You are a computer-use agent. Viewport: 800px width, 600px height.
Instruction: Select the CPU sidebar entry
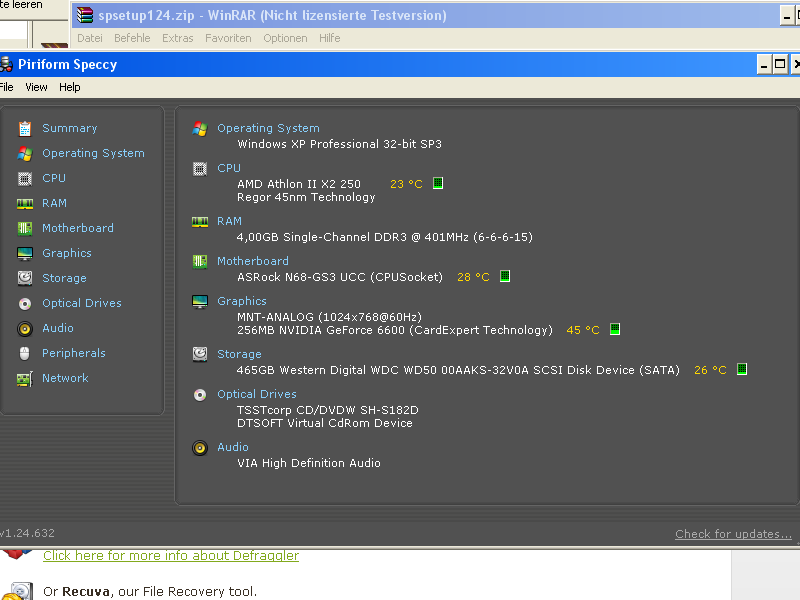(x=54, y=178)
